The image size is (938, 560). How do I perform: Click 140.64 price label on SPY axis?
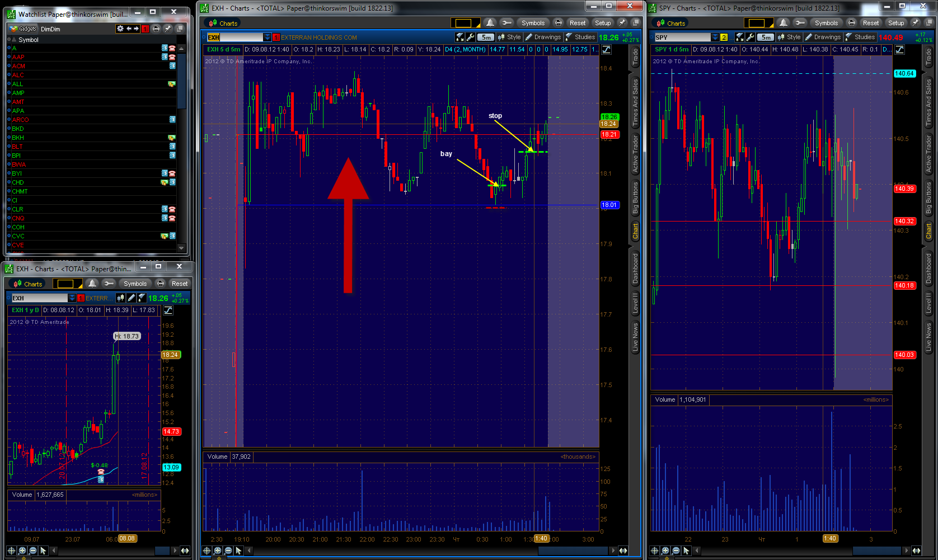tap(904, 73)
